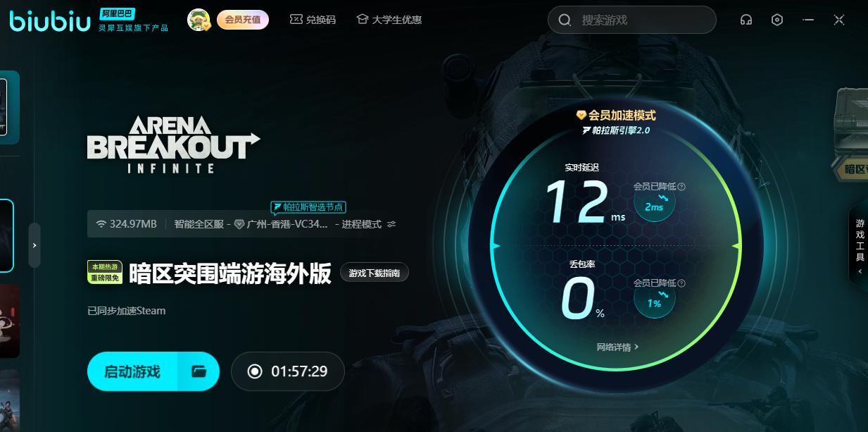Open settings via the hexagon icon

coord(777,20)
